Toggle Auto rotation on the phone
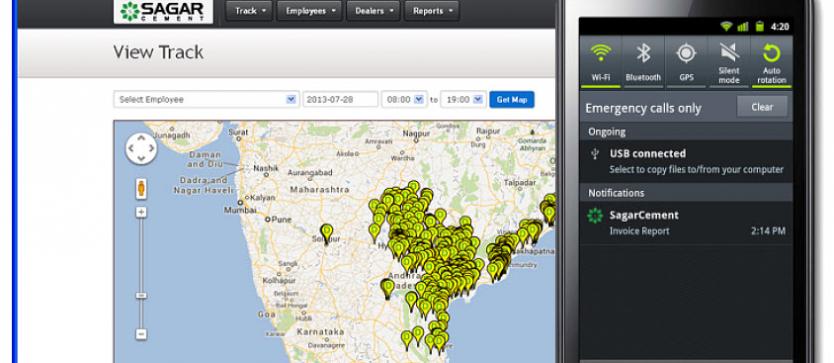This screenshot has width=834, height=363. [x=771, y=61]
